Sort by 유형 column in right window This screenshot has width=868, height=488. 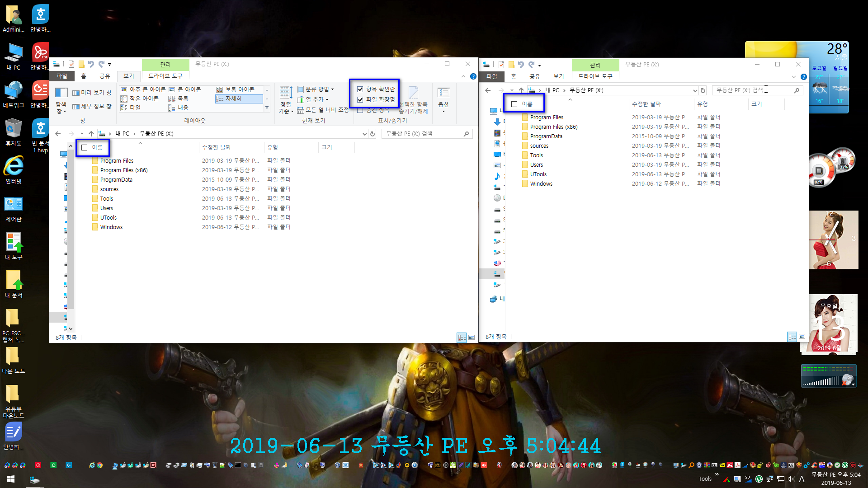click(722, 104)
